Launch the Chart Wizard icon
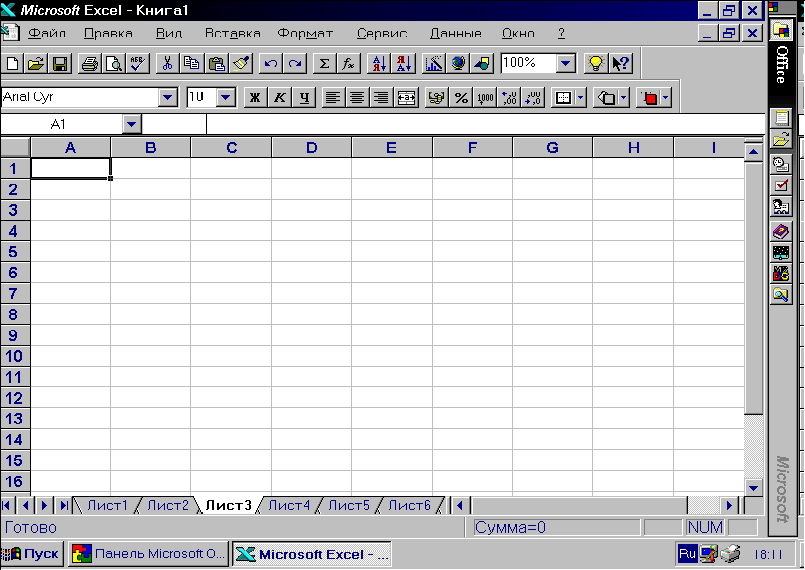The width and height of the screenshot is (805, 570). point(434,64)
